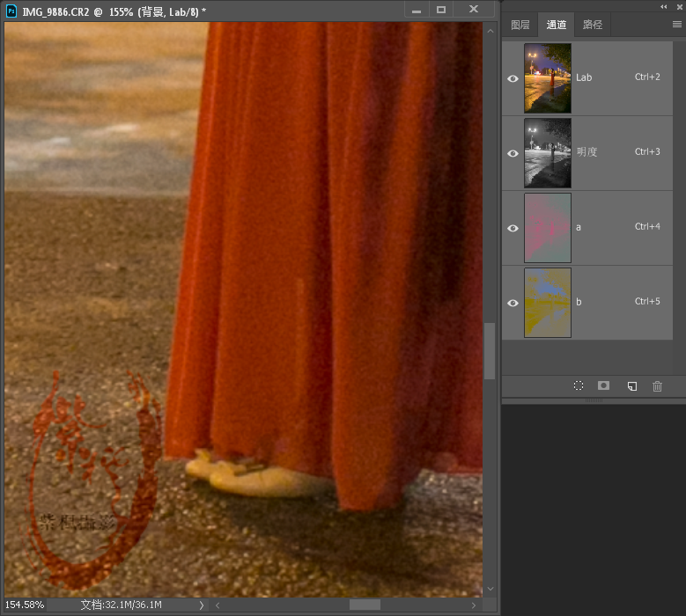Image resolution: width=686 pixels, height=616 pixels.
Task: Toggle visibility of the 明度 channel
Action: point(513,153)
